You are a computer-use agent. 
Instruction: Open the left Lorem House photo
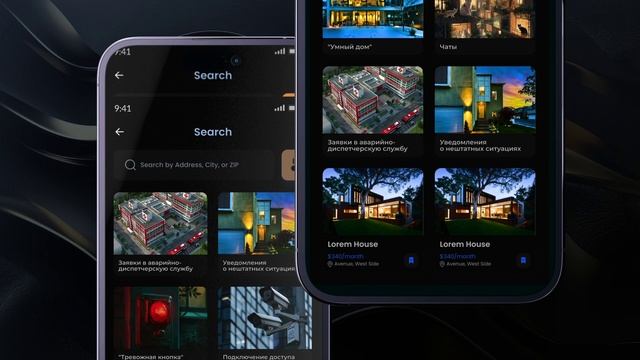tap(373, 202)
